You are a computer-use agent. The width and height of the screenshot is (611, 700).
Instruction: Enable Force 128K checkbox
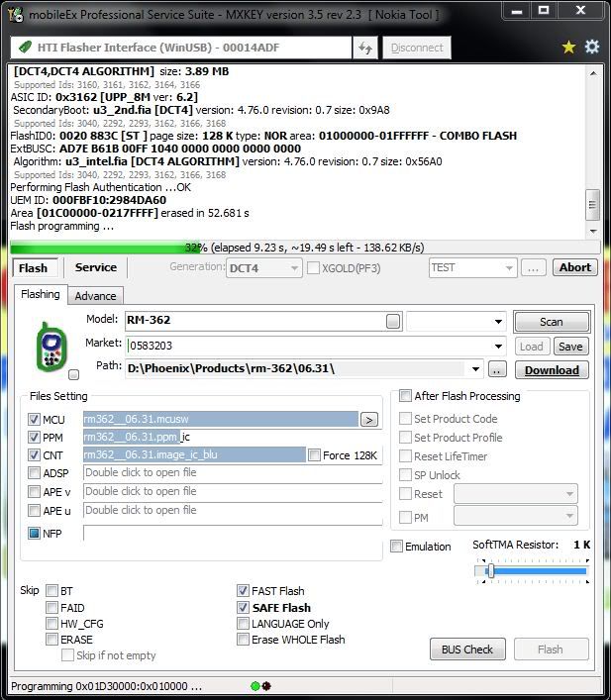click(315, 454)
